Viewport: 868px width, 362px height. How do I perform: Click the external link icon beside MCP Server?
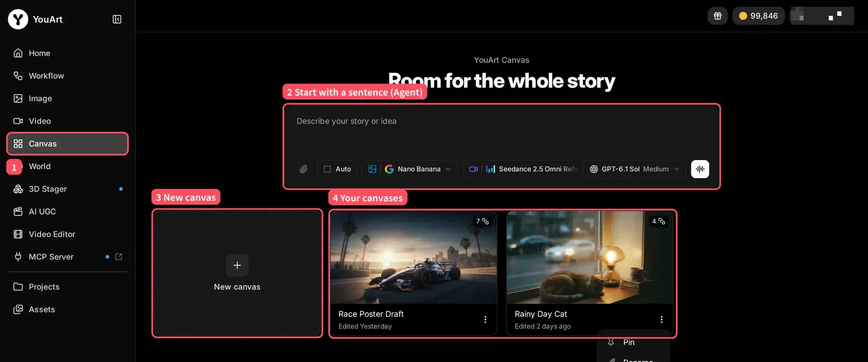(119, 257)
